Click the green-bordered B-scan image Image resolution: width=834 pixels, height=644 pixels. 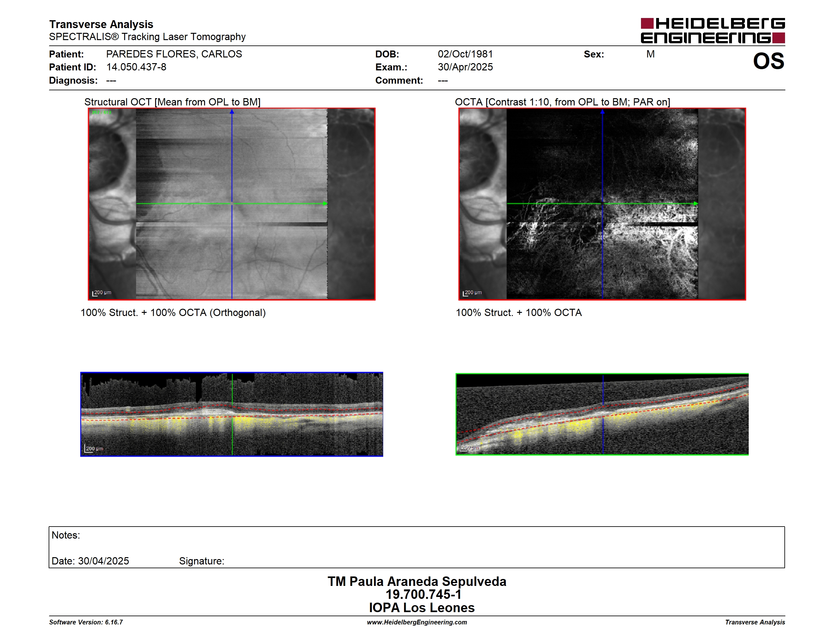point(602,414)
